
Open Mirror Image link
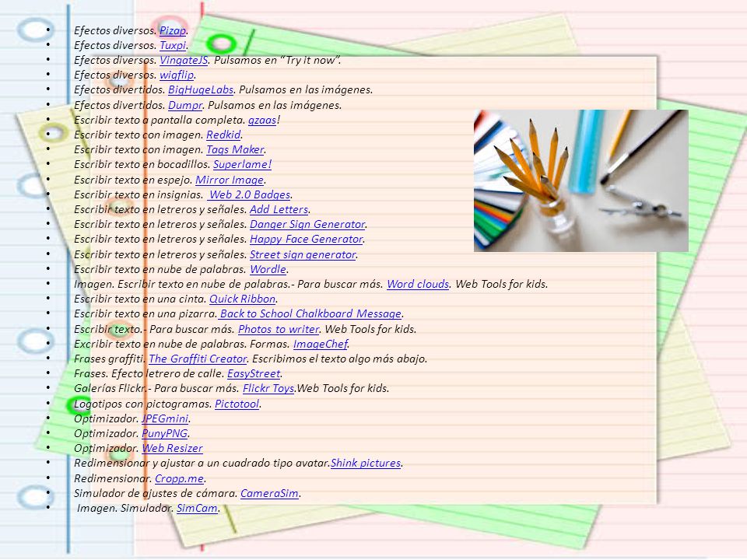[230, 180]
